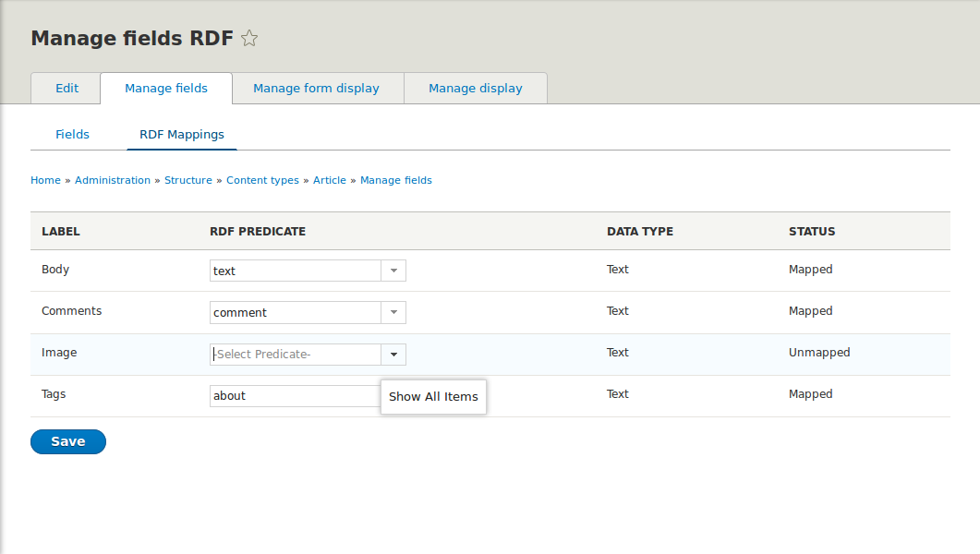Go to the Article breadcrumb link

[x=330, y=181]
